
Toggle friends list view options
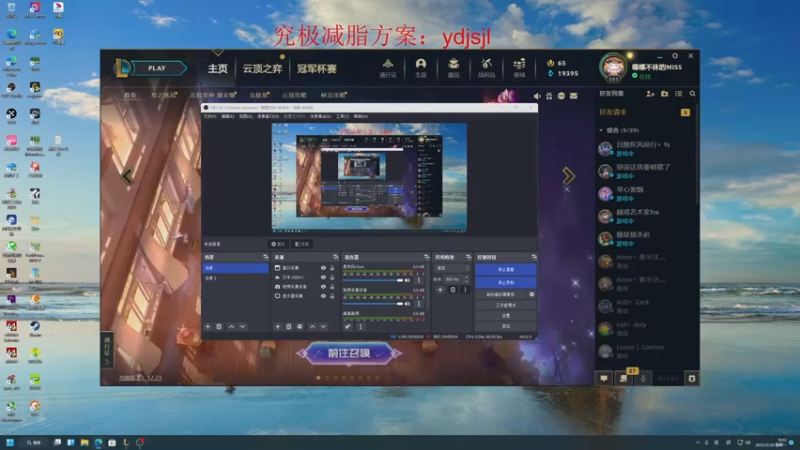678,94
